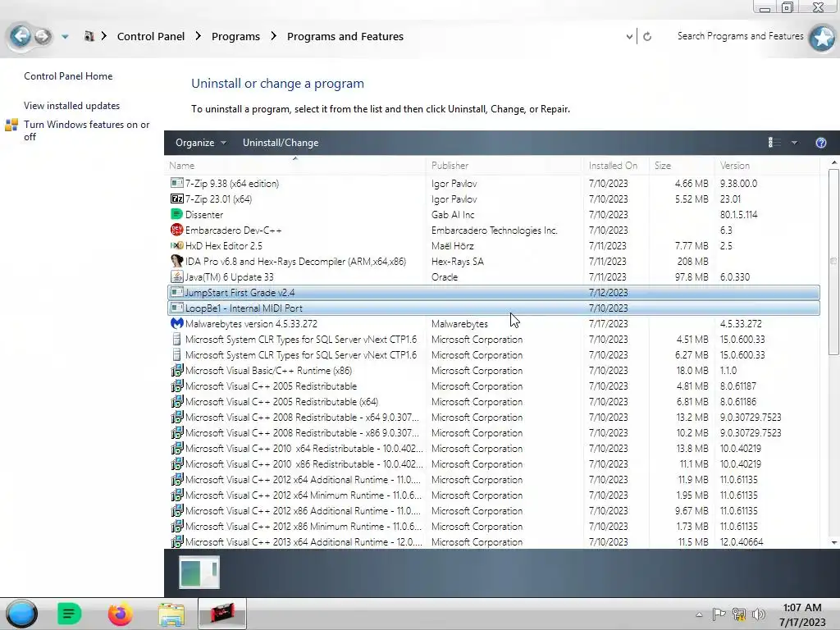Click the 97.8 MB size cell

tap(691, 277)
